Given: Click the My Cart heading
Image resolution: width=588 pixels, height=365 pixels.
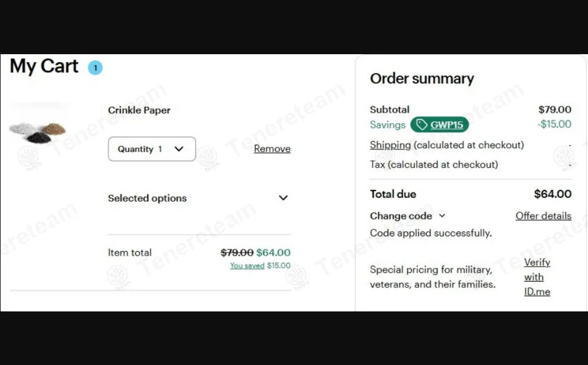Looking at the screenshot, I should pyautogui.click(x=44, y=66).
